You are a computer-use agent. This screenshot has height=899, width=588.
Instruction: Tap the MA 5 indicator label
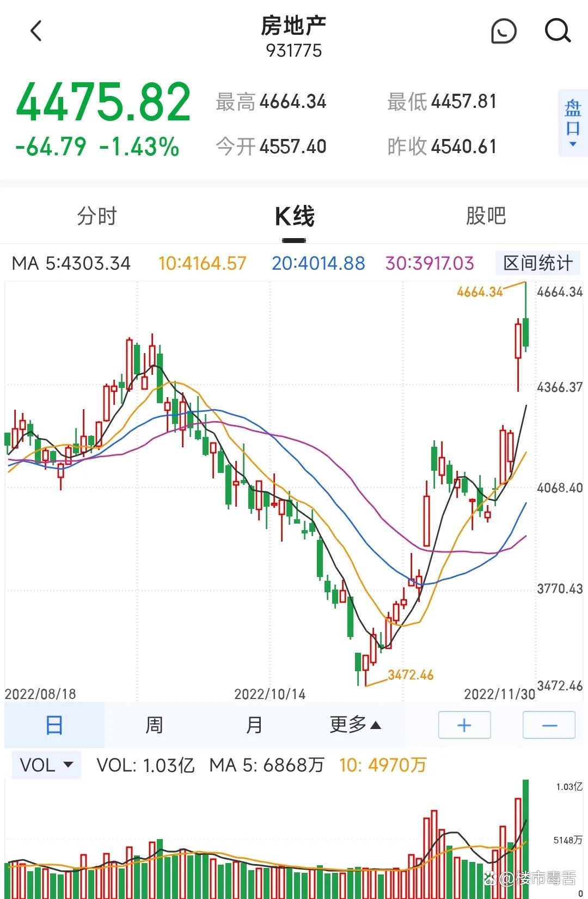pyautogui.click(x=71, y=264)
